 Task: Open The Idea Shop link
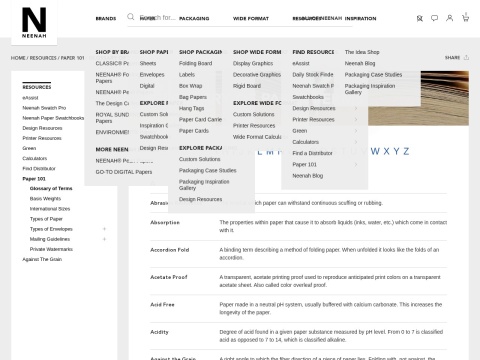[362, 52]
